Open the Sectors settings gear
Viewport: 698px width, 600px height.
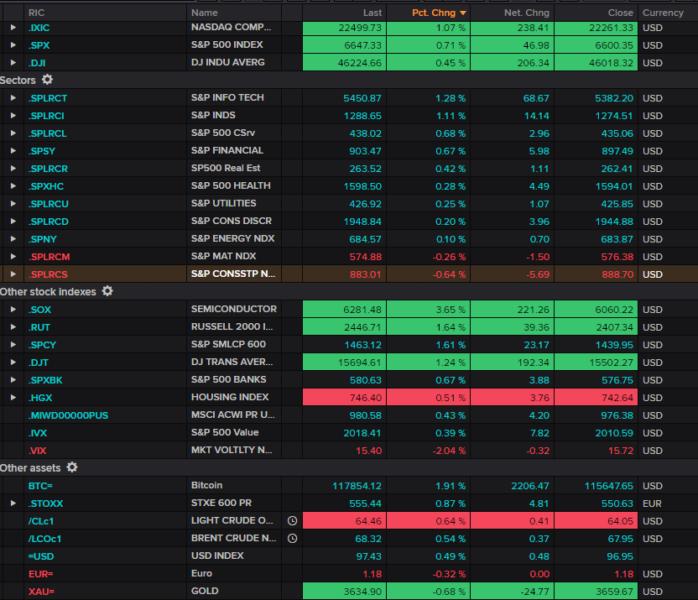point(47,80)
